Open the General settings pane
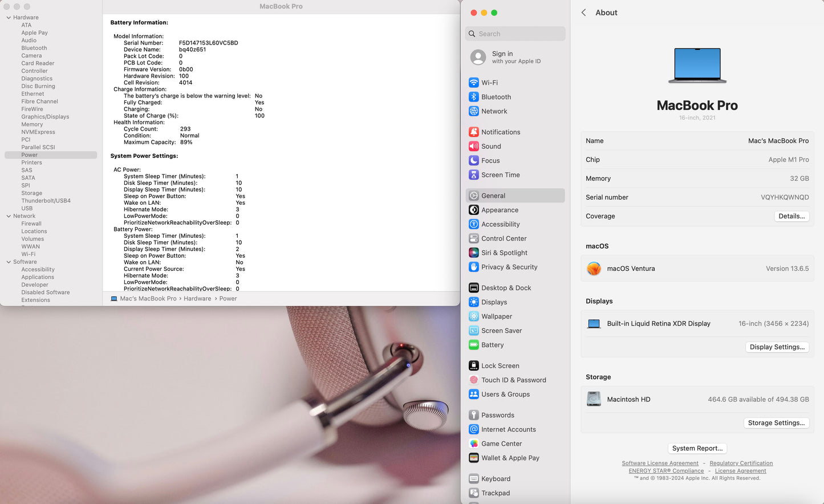 click(x=515, y=196)
